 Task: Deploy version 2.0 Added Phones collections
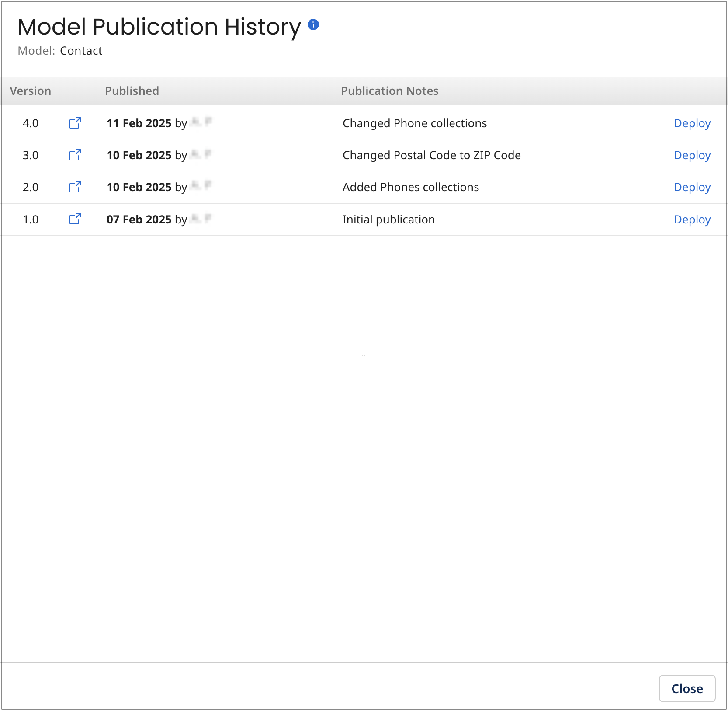(x=692, y=187)
